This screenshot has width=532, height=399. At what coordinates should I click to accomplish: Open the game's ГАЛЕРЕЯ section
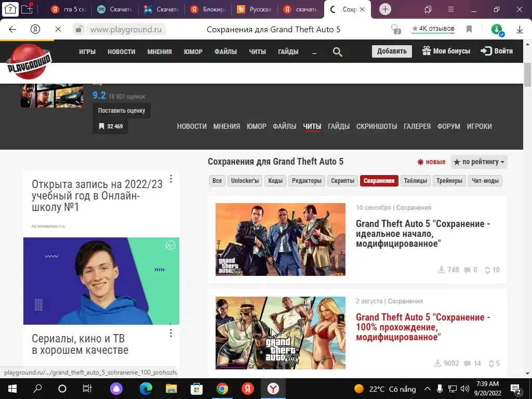tap(417, 126)
